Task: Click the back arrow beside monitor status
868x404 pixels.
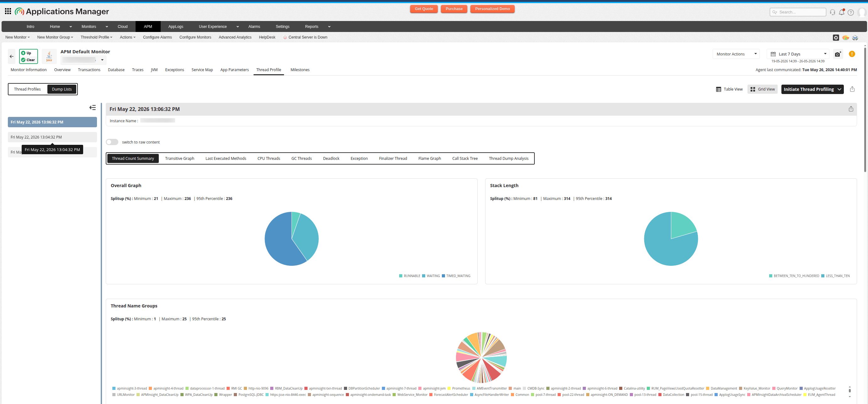Action: [x=12, y=56]
